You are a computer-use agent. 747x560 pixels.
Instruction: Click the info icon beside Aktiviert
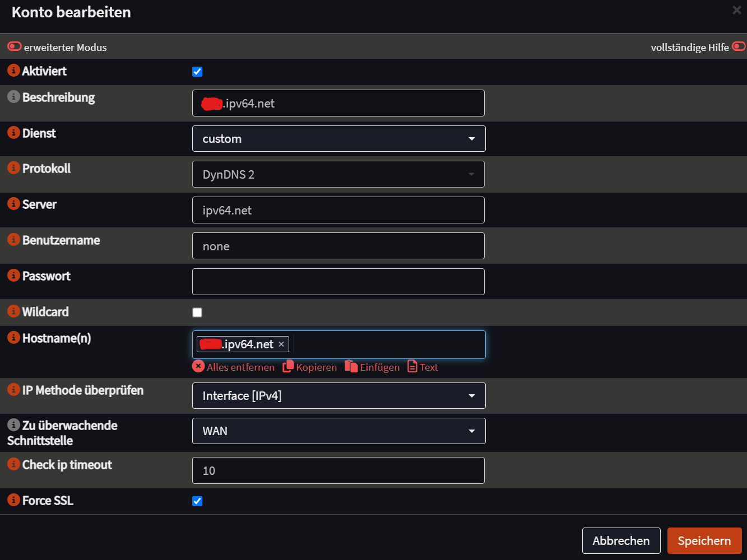click(13, 71)
